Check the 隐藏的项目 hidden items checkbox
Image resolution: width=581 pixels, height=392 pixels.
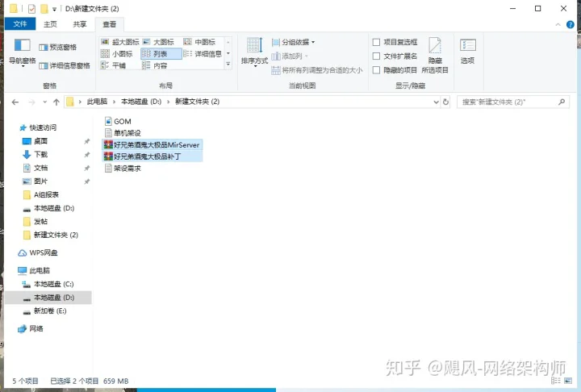376,70
